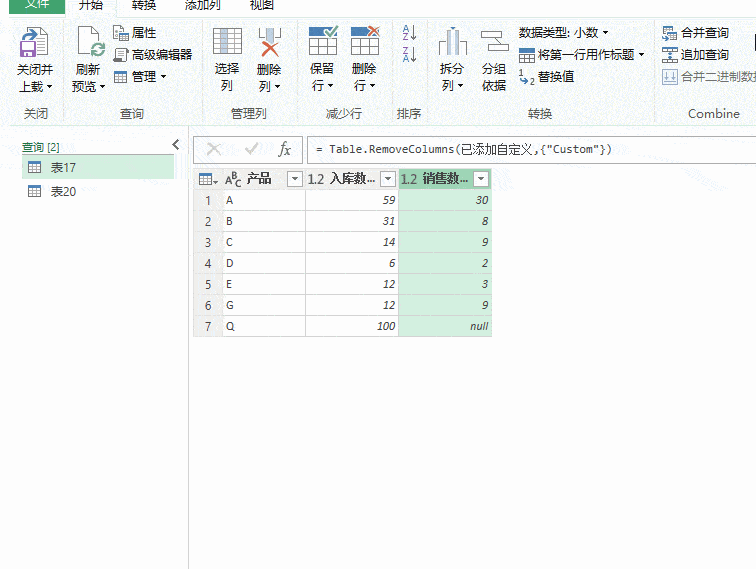Expand the 刷新预览 dropdown arrow
The width and height of the screenshot is (756, 569).
coord(102,87)
